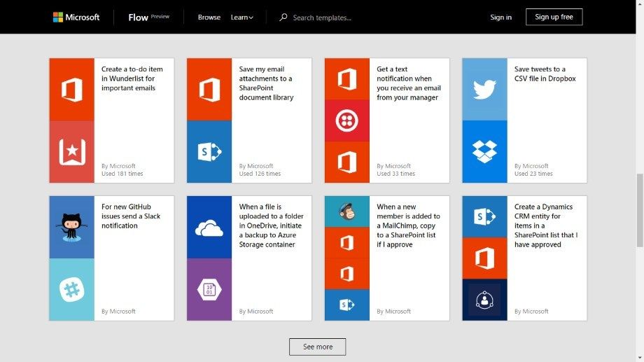The image size is (644, 362).
Task: Click the search magnifier icon
Action: (283, 18)
